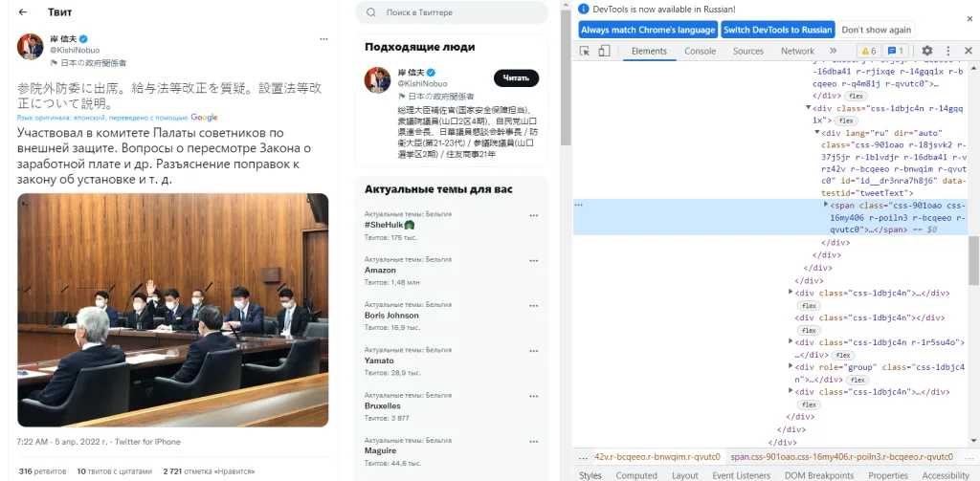Close the DevTools panel
The image size is (980, 481).
969,52
